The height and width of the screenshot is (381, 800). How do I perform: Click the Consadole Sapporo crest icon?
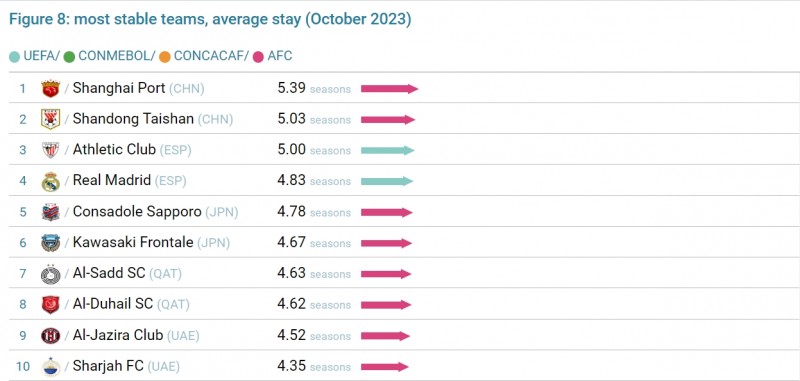click(51, 212)
